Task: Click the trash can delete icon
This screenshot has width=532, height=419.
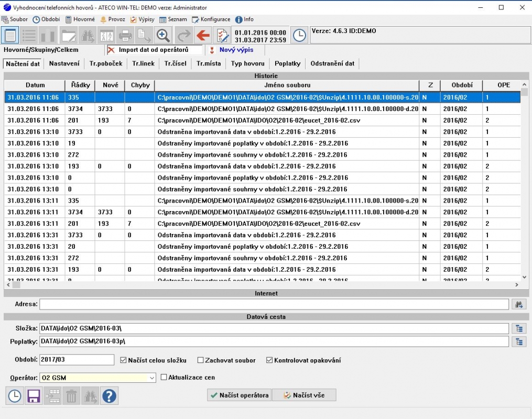Action: pyautogui.click(x=72, y=395)
